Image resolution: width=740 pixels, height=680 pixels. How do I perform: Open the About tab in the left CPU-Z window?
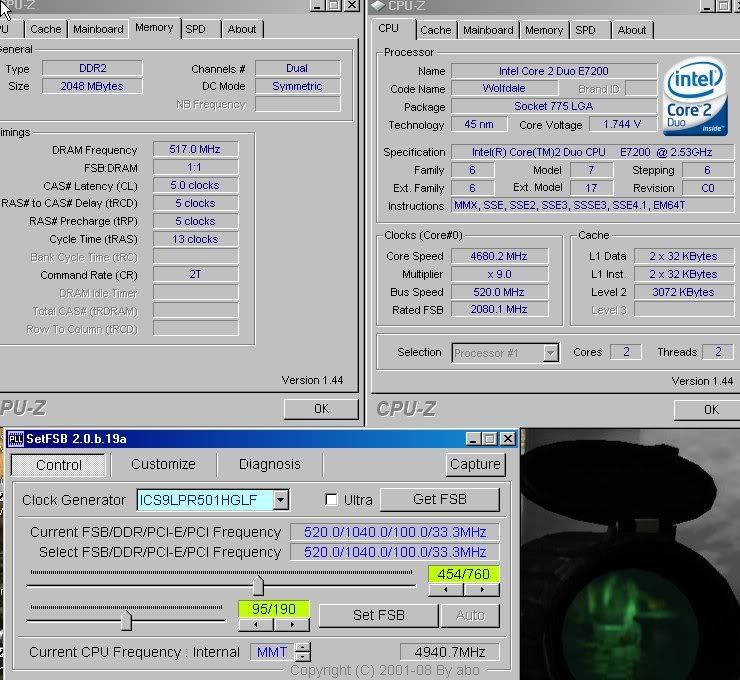242,29
